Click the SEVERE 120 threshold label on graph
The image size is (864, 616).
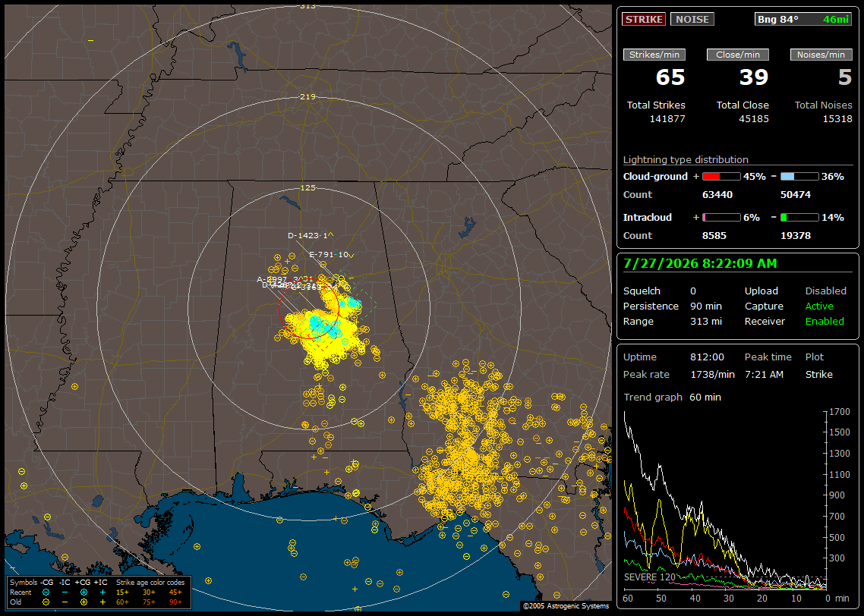click(650, 577)
